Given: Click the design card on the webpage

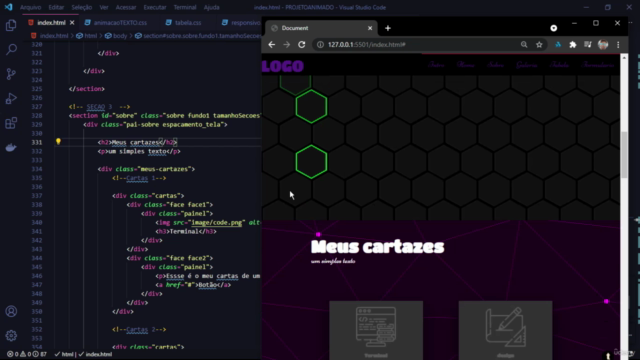Looking at the screenshot, I should pos(505,331).
